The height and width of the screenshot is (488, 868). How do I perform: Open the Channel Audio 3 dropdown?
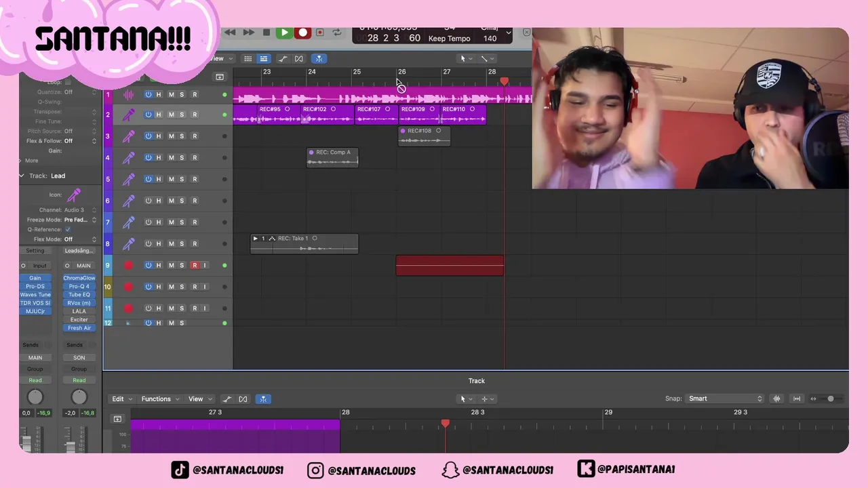tap(80, 210)
